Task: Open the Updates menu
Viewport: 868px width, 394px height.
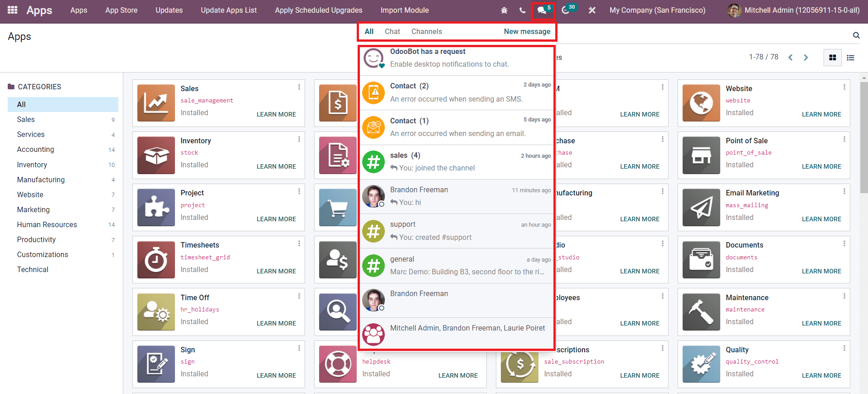Action: click(x=169, y=10)
